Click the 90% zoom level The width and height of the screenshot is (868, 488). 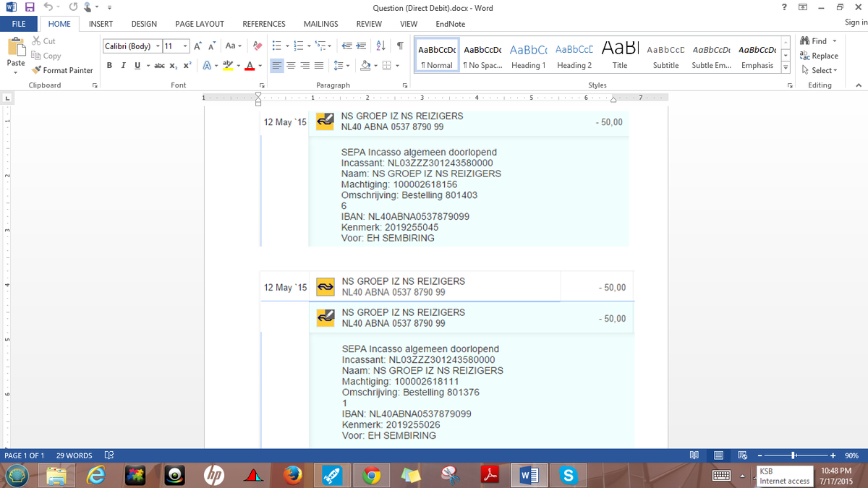pos(852,455)
